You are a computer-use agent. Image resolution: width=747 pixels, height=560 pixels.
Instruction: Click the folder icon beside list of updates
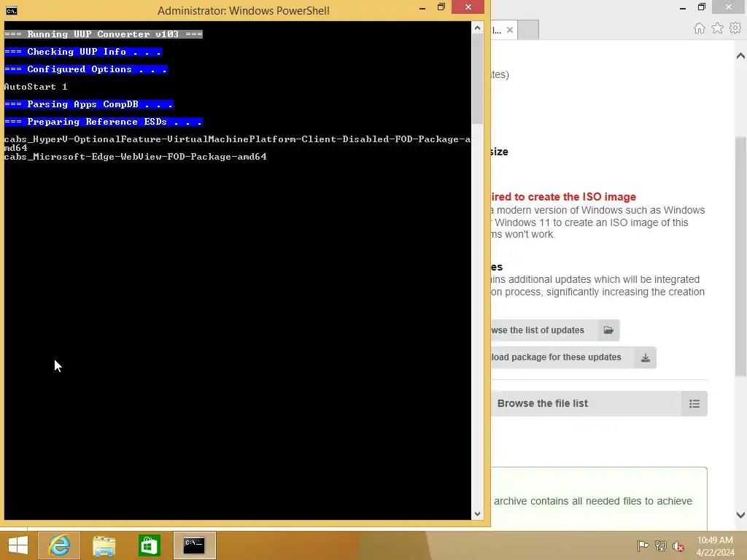click(608, 330)
